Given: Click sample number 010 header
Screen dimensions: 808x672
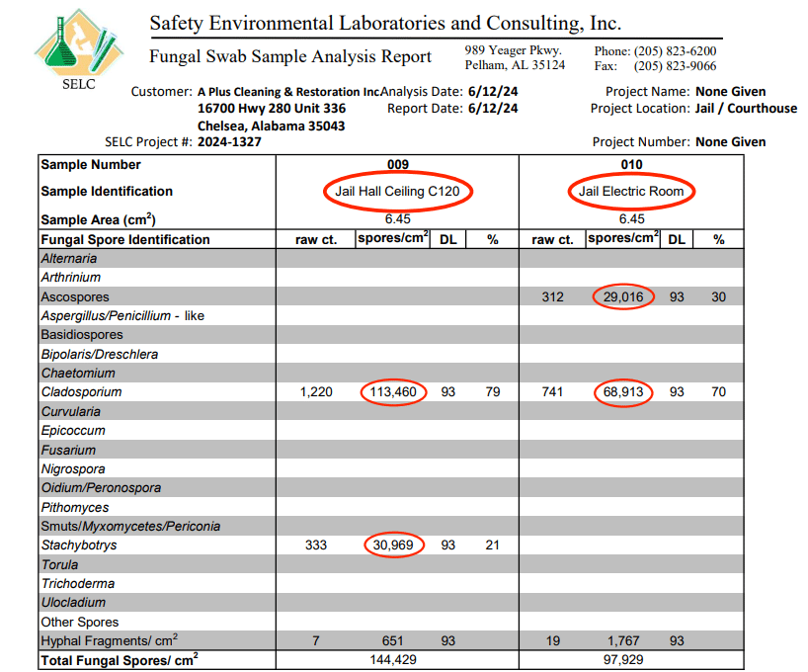Looking at the screenshot, I should tap(631, 165).
